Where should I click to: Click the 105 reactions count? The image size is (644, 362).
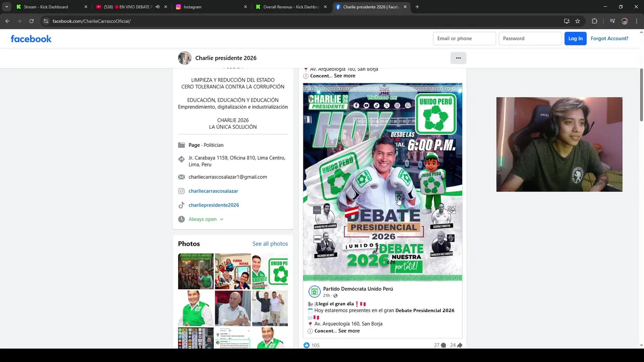(315, 345)
